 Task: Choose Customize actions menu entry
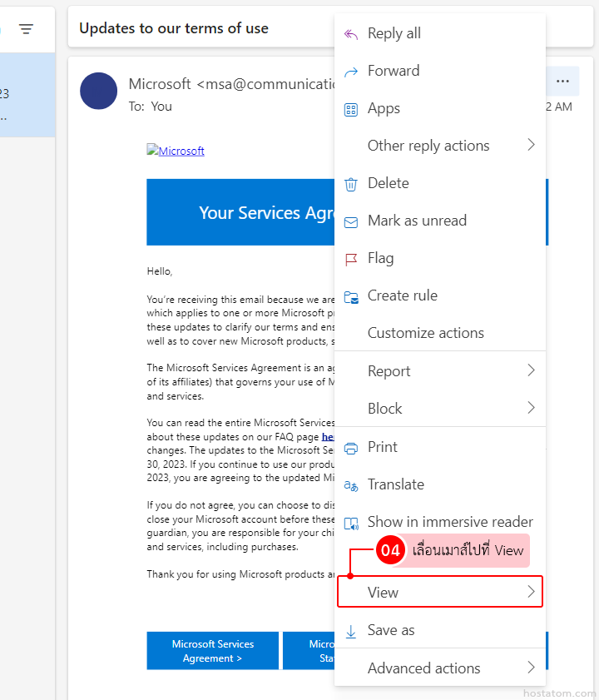pyautogui.click(x=425, y=333)
